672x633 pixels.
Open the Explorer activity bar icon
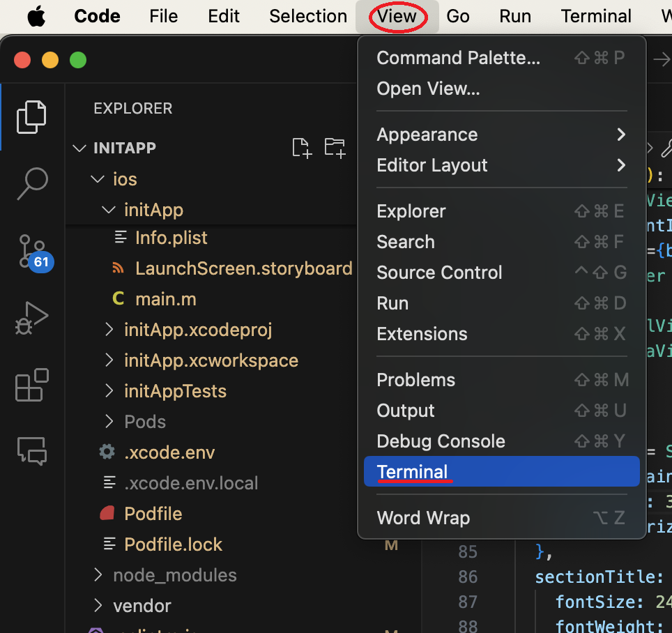pyautogui.click(x=31, y=117)
